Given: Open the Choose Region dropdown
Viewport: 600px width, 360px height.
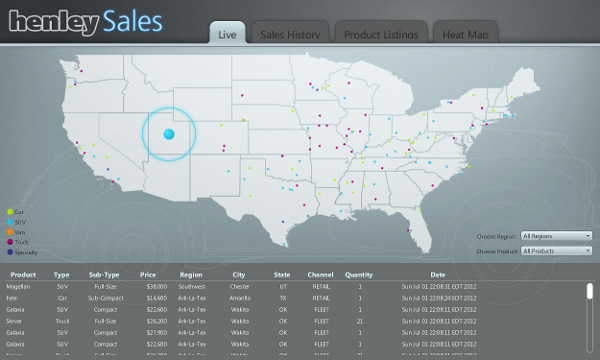Looking at the screenshot, I should (556, 236).
